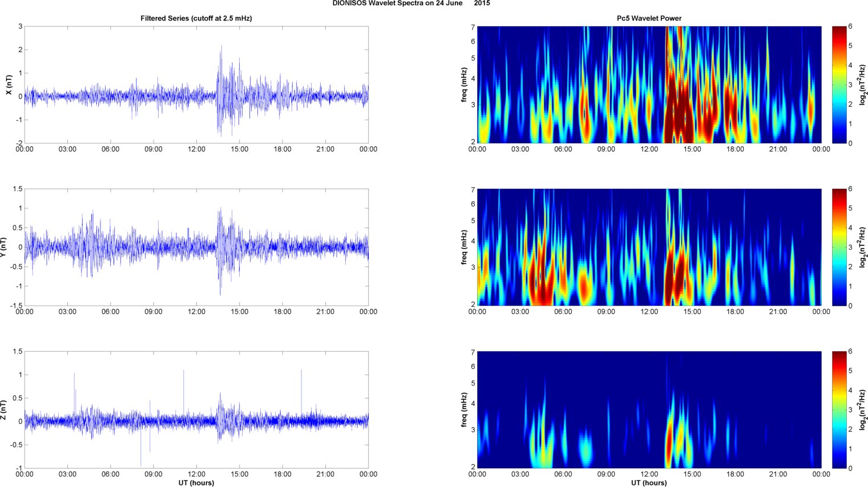
Task: Click the '15:00' tick under the X series plot
Action: click(x=240, y=149)
